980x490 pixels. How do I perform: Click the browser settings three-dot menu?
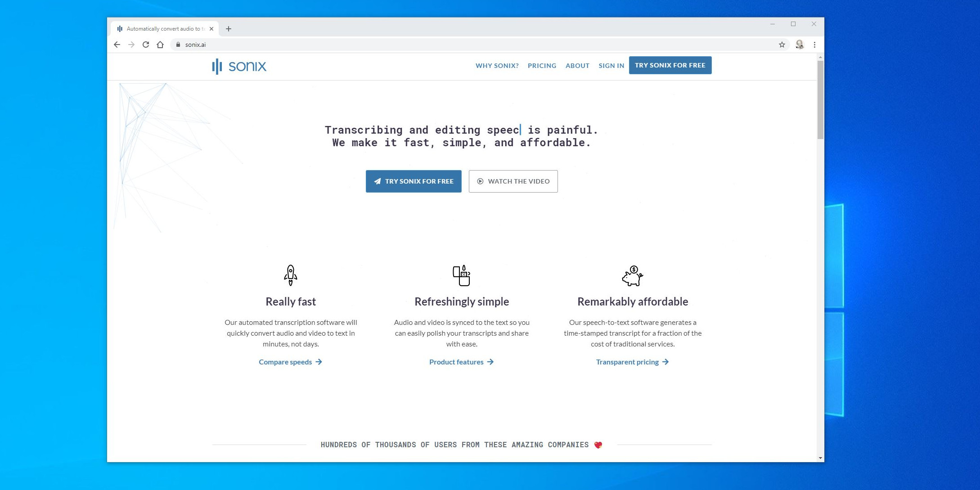point(814,45)
